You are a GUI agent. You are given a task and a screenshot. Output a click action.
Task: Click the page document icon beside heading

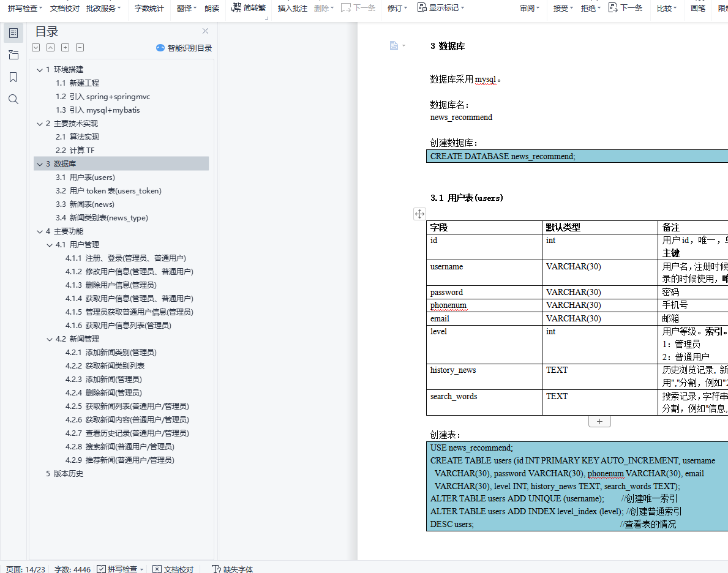coord(394,45)
